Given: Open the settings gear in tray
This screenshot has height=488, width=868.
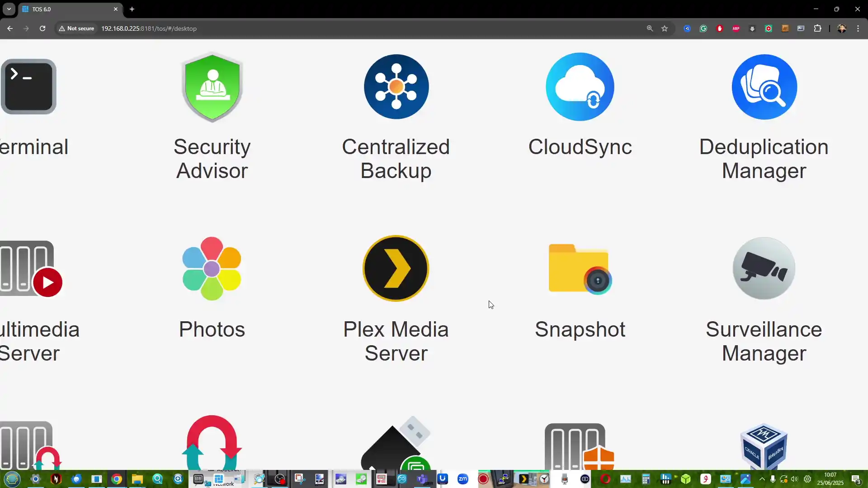Looking at the screenshot, I should (x=807, y=479).
